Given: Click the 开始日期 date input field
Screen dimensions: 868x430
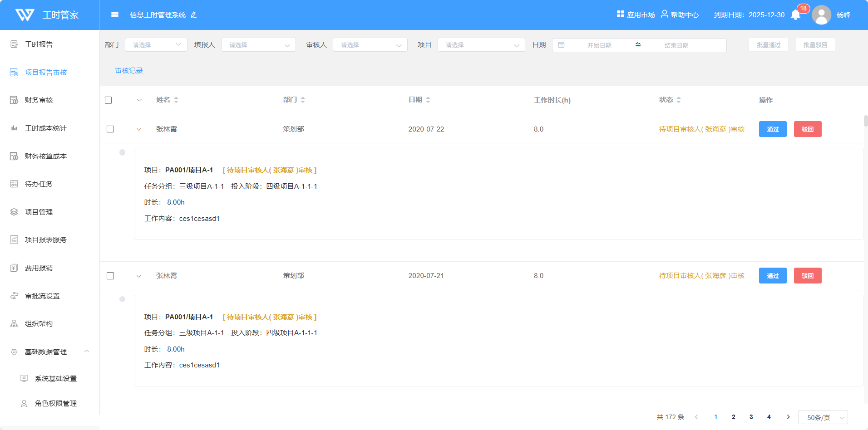Looking at the screenshot, I should point(599,45).
